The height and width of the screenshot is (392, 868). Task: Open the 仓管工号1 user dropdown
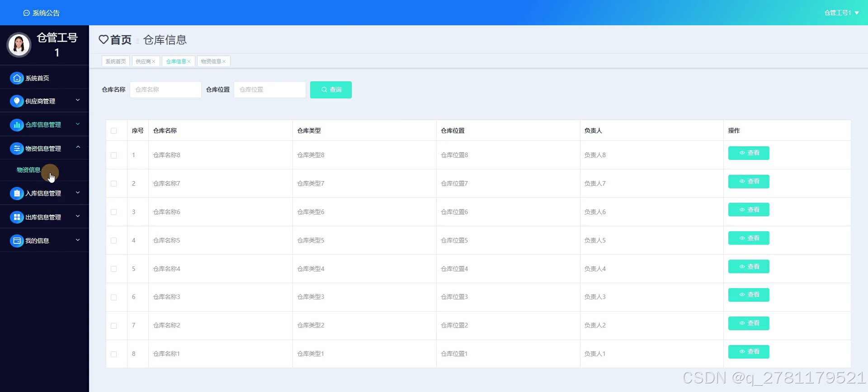pyautogui.click(x=841, y=13)
